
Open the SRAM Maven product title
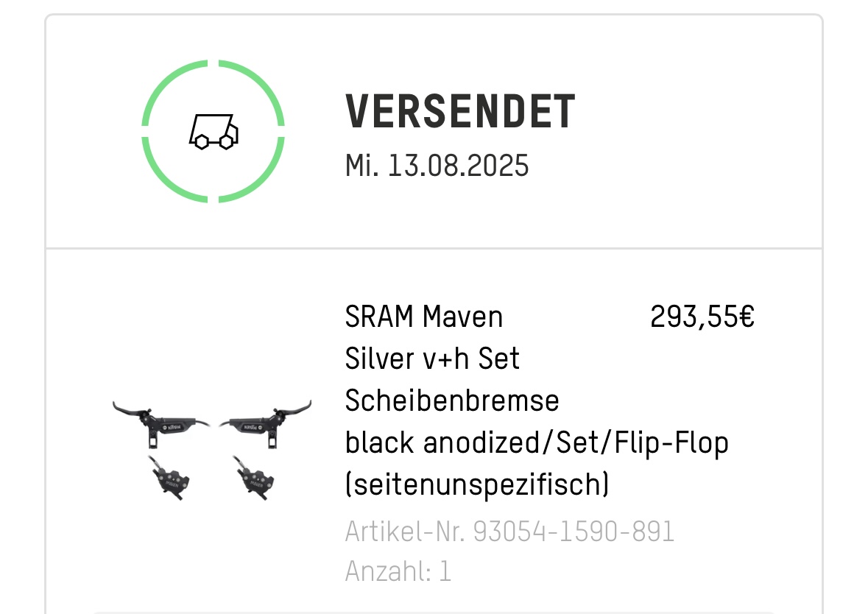[x=423, y=317]
